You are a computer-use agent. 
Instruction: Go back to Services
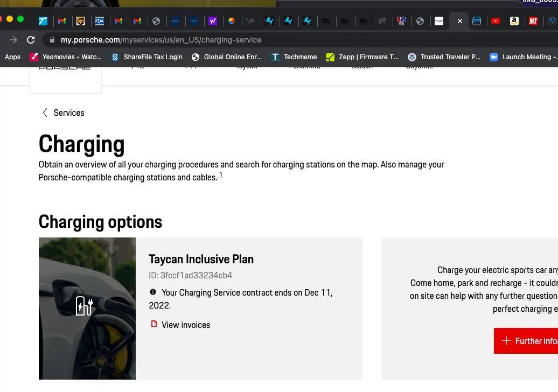[x=64, y=113]
